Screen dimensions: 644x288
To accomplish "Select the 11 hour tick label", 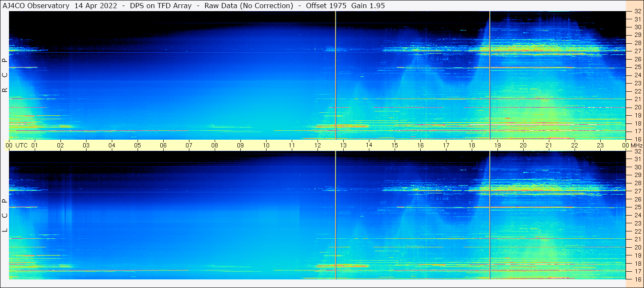I will [x=292, y=145].
